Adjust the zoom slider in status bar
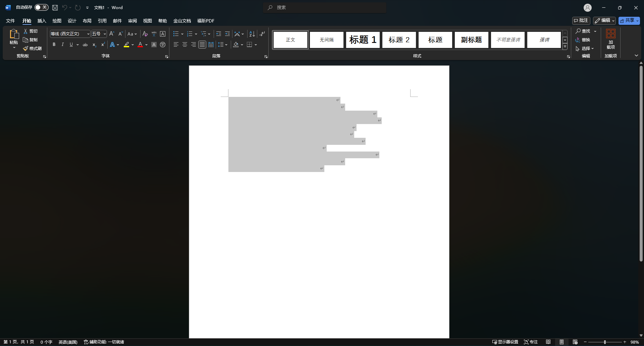Screen dimensions: 644x346 (605, 342)
